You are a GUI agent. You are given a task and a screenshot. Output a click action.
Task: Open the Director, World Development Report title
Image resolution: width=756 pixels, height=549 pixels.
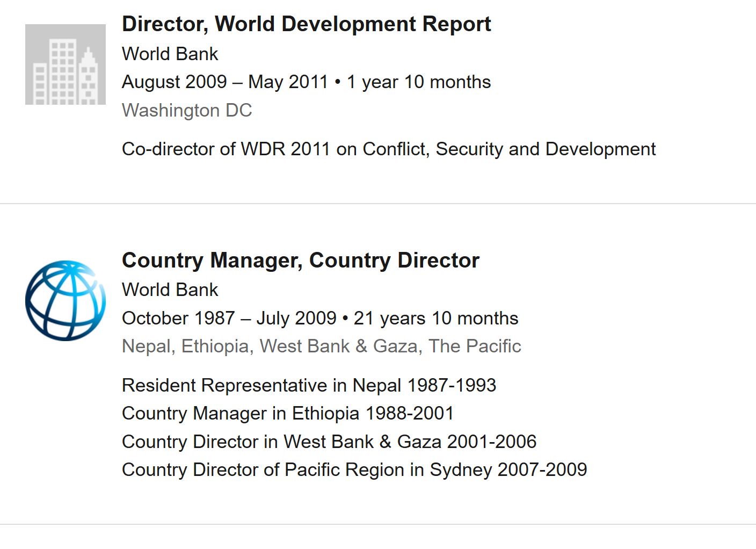(x=306, y=24)
